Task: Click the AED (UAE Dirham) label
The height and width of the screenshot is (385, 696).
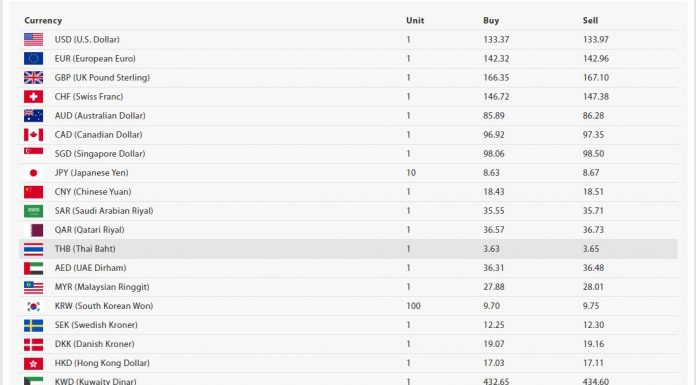Action: pos(90,268)
